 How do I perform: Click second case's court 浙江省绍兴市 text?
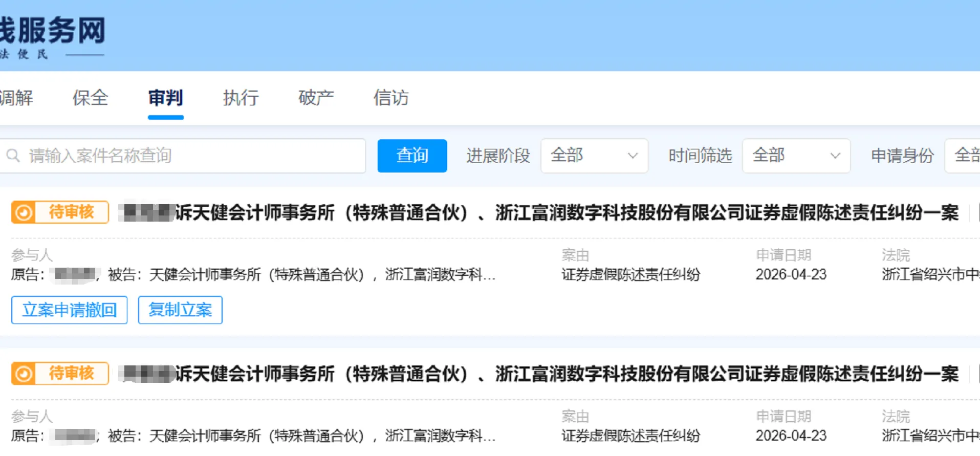(930, 436)
